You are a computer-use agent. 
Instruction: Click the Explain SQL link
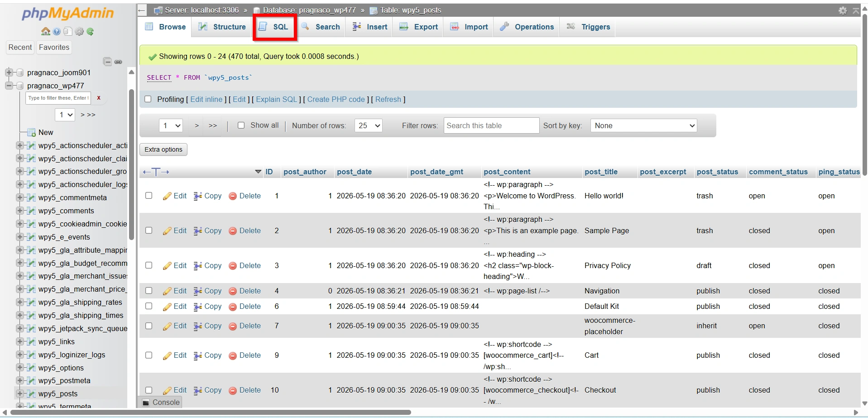[277, 99]
